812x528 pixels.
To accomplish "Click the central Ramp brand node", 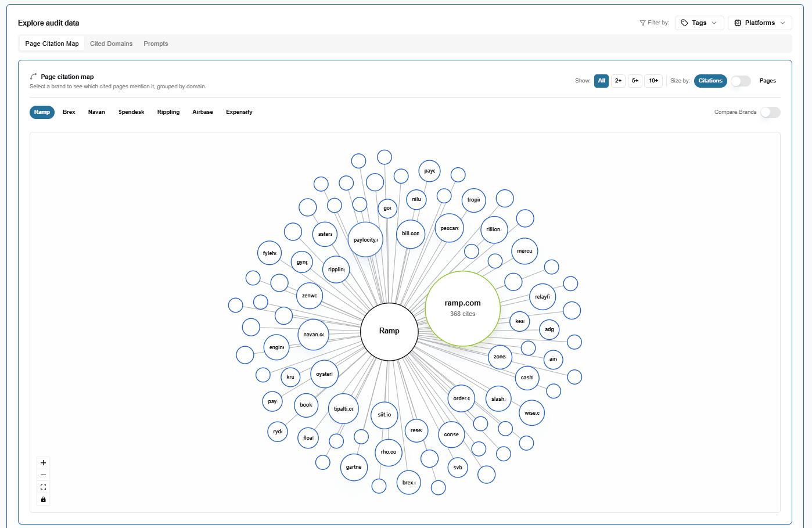I will coord(389,331).
